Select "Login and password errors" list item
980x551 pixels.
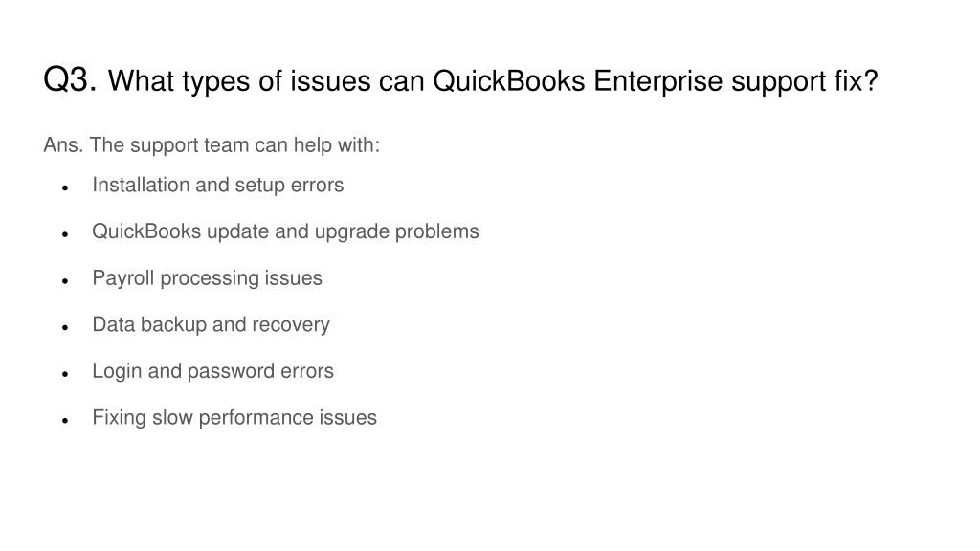212,371
